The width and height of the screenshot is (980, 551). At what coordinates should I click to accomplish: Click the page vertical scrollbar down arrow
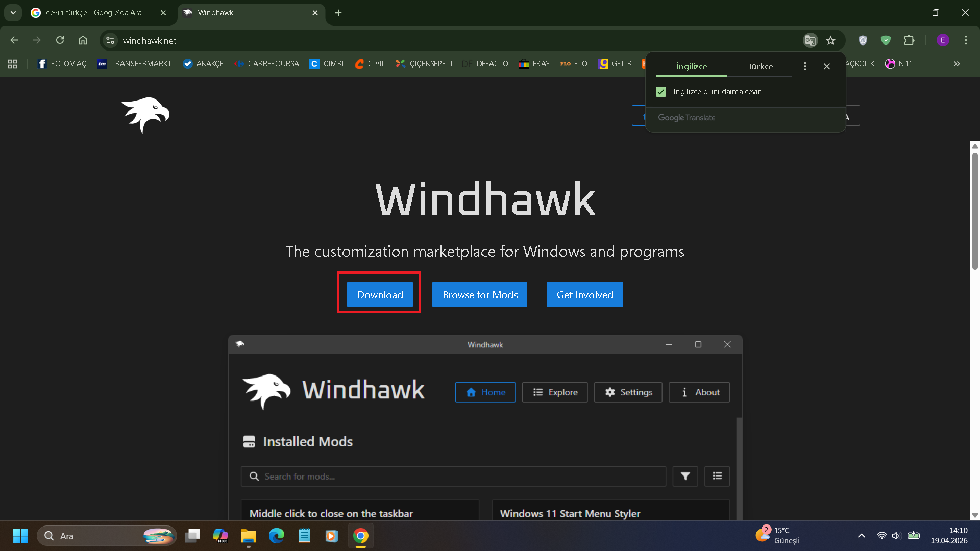975,515
